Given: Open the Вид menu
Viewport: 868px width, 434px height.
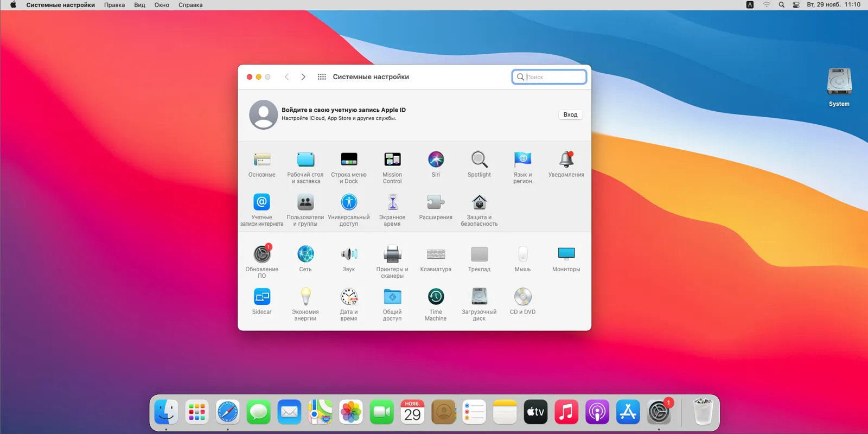Looking at the screenshot, I should [139, 5].
